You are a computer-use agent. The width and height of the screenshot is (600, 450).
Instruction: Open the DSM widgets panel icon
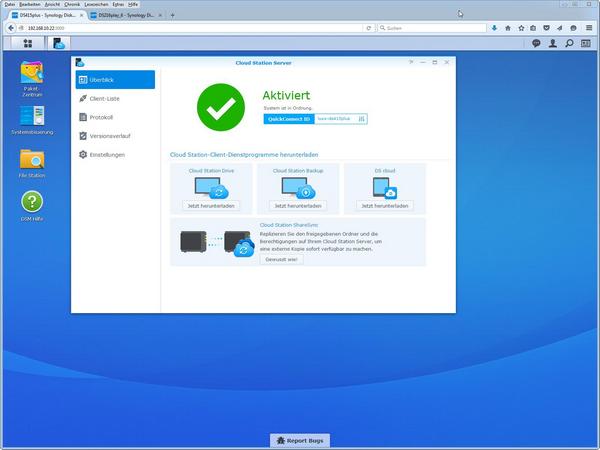[586, 43]
